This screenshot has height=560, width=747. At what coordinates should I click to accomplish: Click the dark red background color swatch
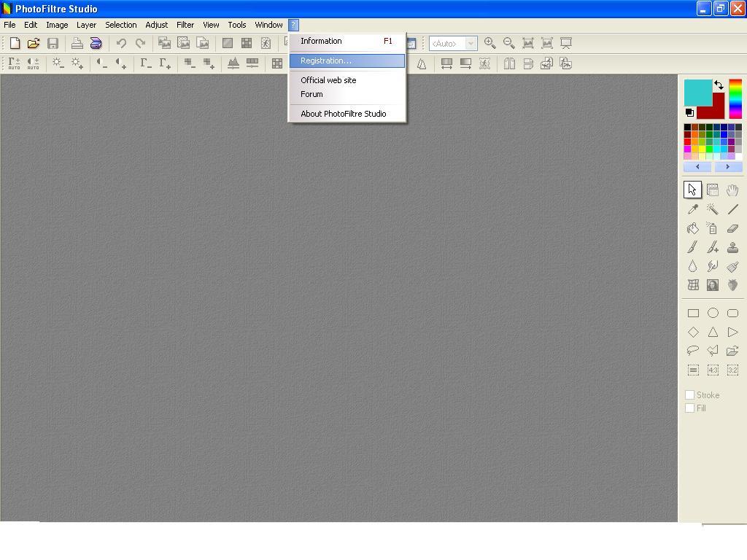point(718,111)
